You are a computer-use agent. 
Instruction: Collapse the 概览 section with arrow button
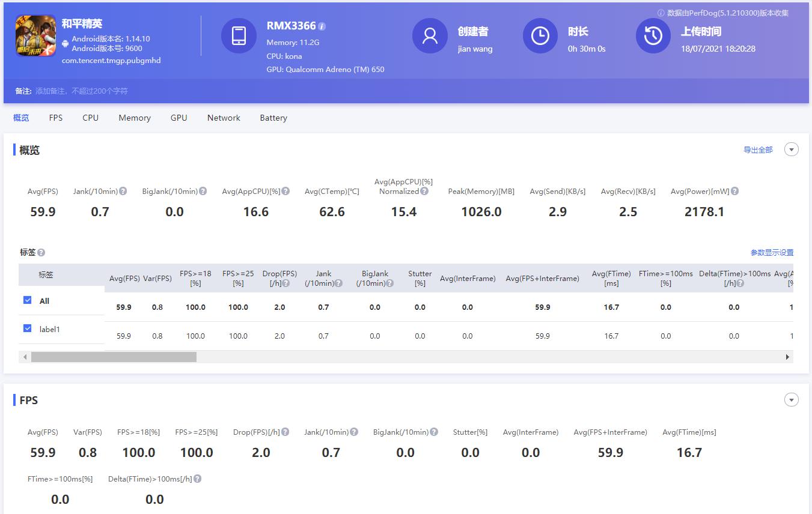792,150
